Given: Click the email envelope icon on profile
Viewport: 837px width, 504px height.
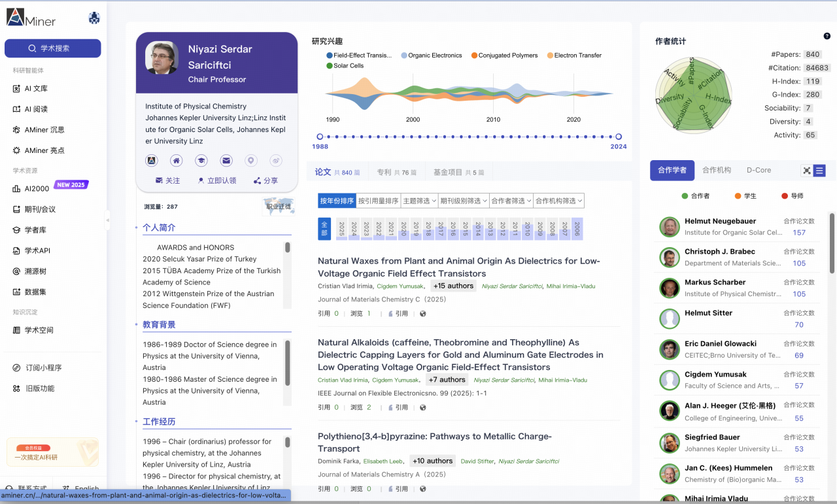Looking at the screenshot, I should [226, 160].
